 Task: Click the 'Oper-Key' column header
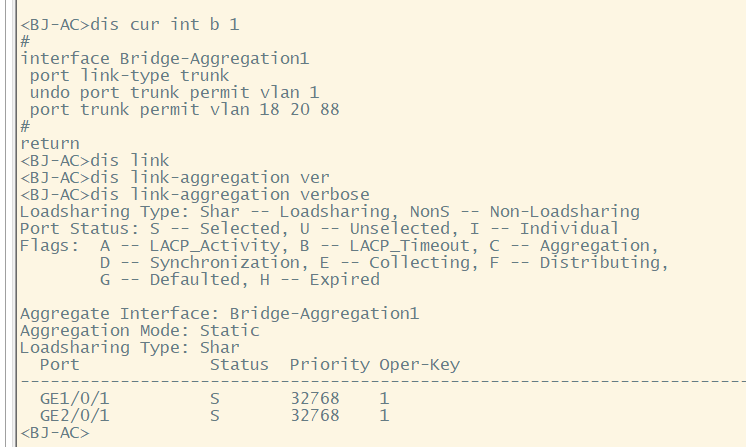[x=419, y=364]
